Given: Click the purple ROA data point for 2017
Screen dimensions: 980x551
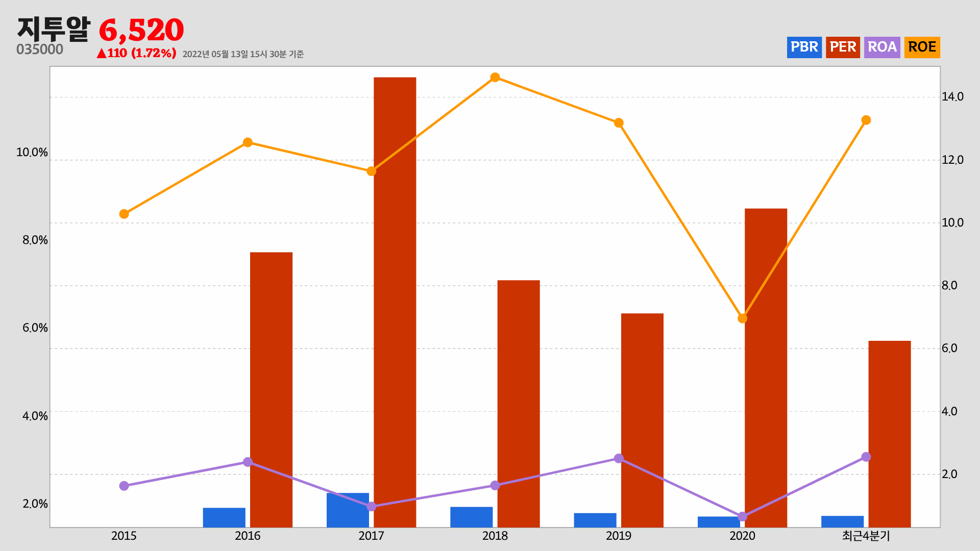Looking at the screenshot, I should pyautogui.click(x=371, y=507).
